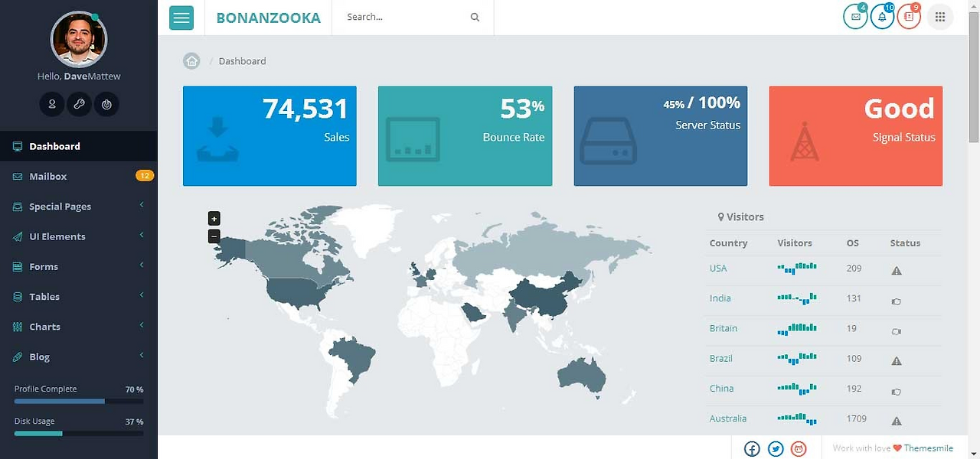Click the warning status icon in Australia row

tap(897, 421)
